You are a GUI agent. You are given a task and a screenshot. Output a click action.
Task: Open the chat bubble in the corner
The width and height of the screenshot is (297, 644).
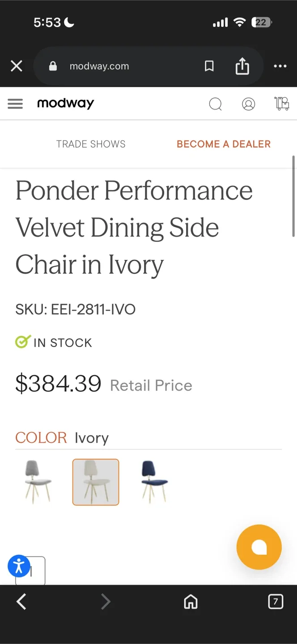[259, 547]
